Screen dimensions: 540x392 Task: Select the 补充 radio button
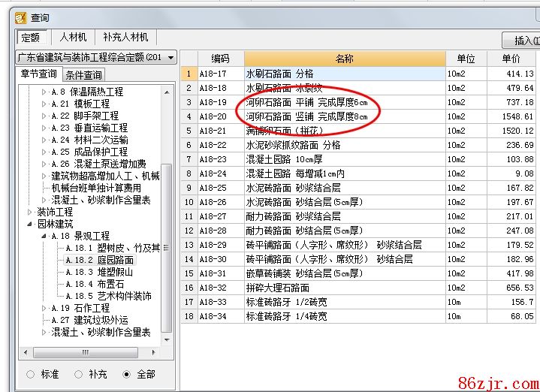point(79,374)
